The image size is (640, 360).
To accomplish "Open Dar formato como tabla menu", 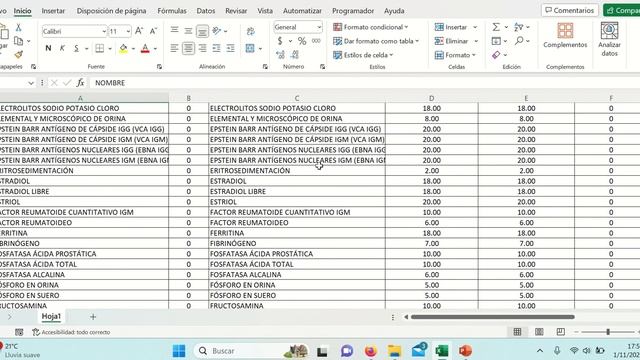I will [376, 41].
